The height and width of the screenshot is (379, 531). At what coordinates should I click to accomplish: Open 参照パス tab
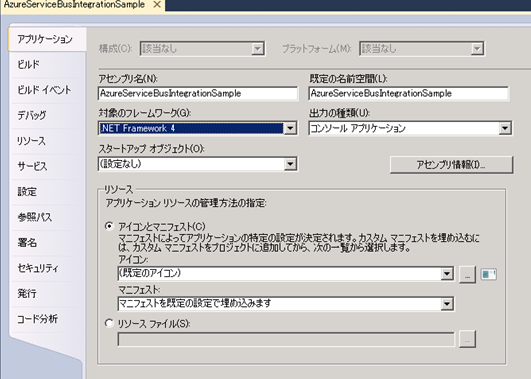coord(35,217)
